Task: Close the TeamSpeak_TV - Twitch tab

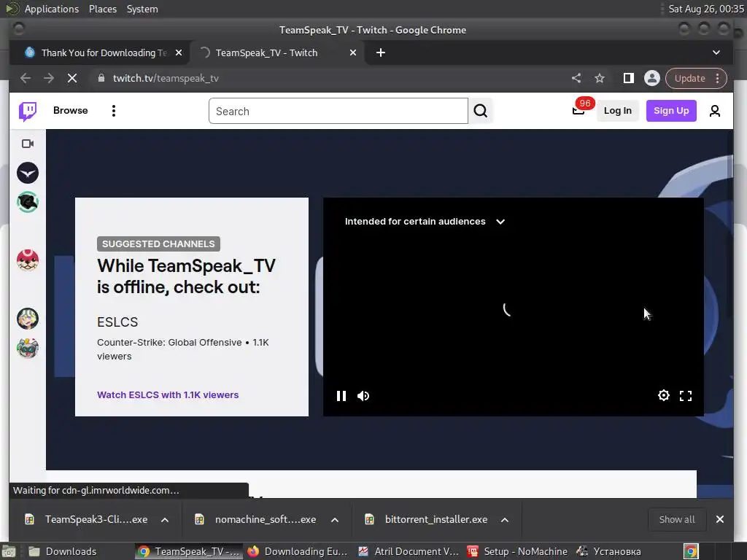Action: coord(353,52)
